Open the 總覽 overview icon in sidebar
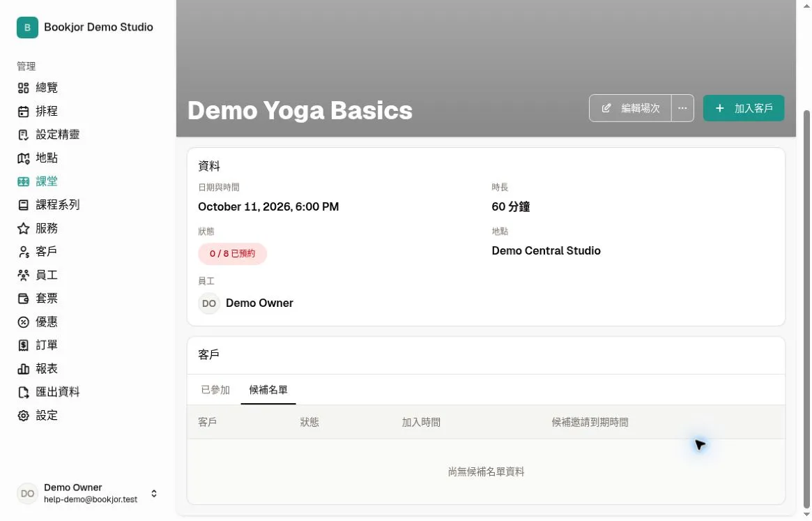The height and width of the screenshot is (521, 812). (x=23, y=88)
